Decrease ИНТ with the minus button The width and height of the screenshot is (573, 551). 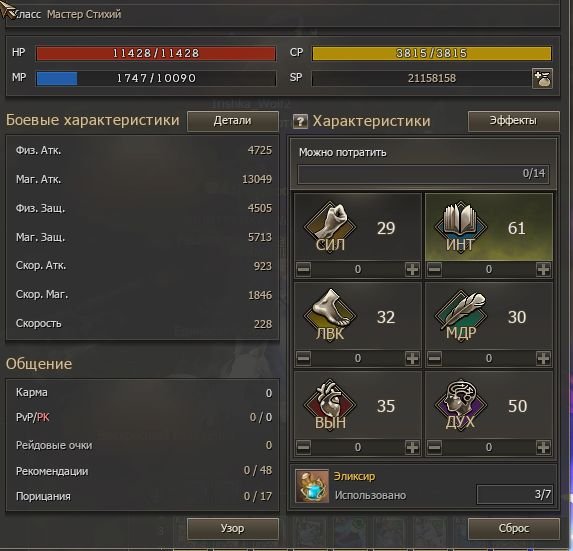[x=435, y=270]
